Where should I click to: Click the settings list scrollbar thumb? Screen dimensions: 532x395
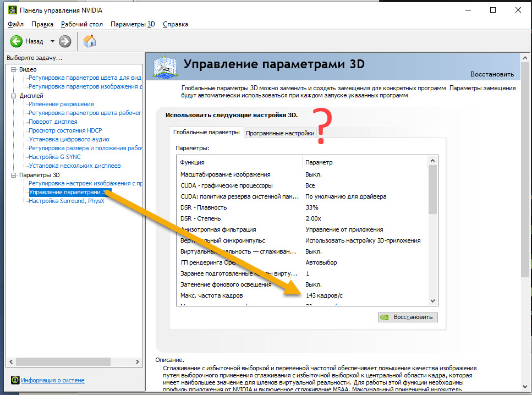pyautogui.click(x=432, y=190)
